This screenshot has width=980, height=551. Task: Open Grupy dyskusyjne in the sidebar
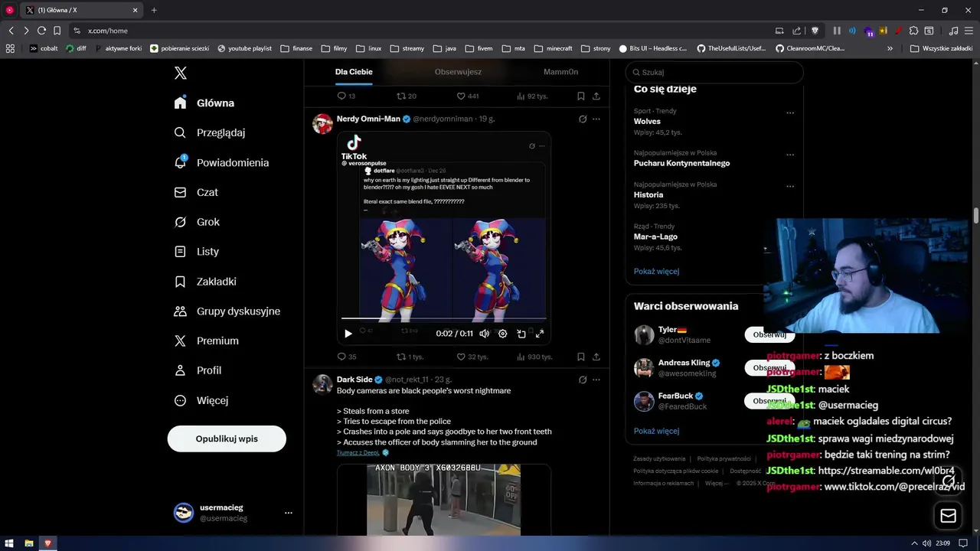(x=227, y=311)
